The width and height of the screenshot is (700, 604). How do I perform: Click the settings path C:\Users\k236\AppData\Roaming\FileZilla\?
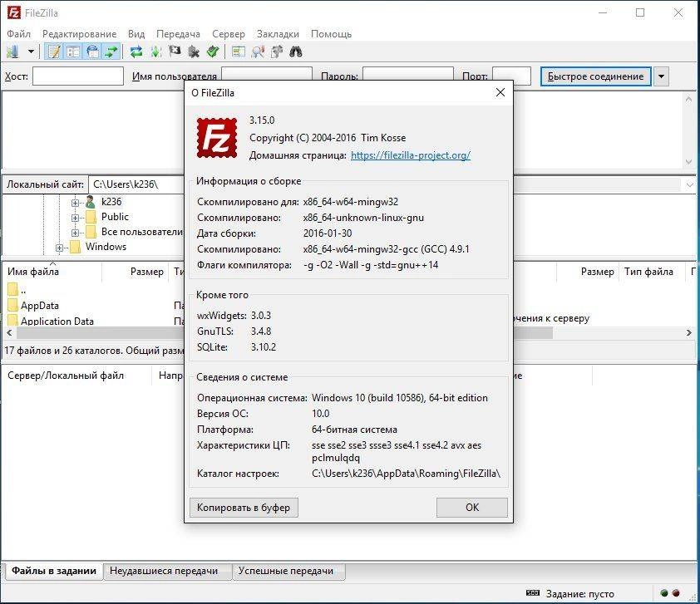click(407, 474)
